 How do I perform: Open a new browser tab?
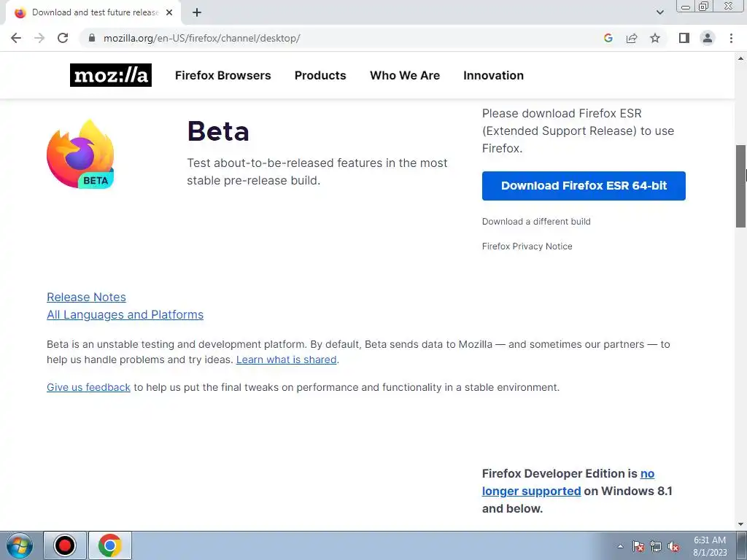pos(197,13)
